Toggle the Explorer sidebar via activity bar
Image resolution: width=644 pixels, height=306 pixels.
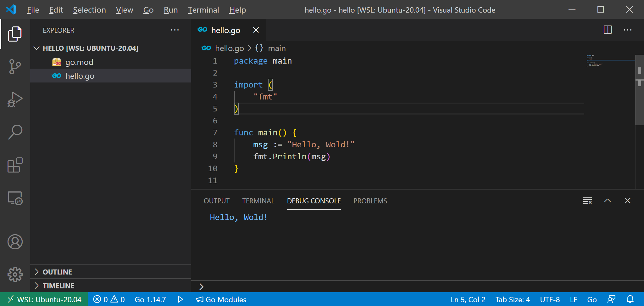tap(15, 34)
